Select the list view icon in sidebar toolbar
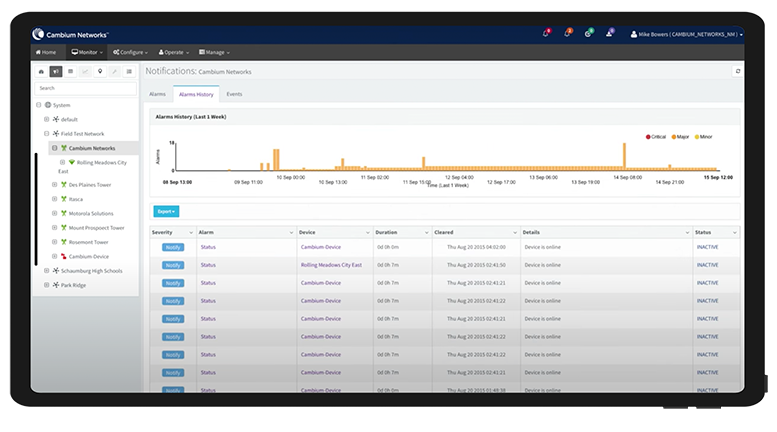This screenshot has height=432, width=777. pos(129,72)
